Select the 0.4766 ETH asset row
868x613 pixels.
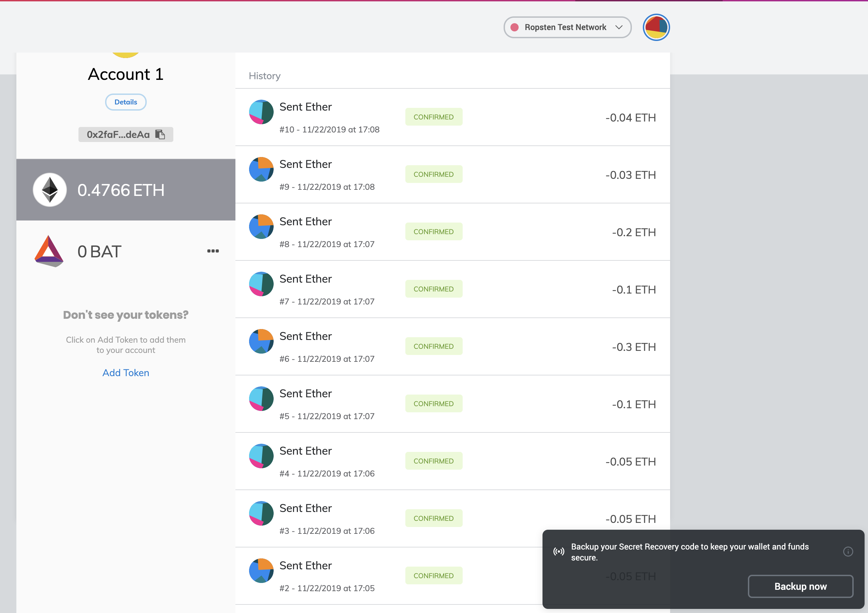click(x=126, y=190)
